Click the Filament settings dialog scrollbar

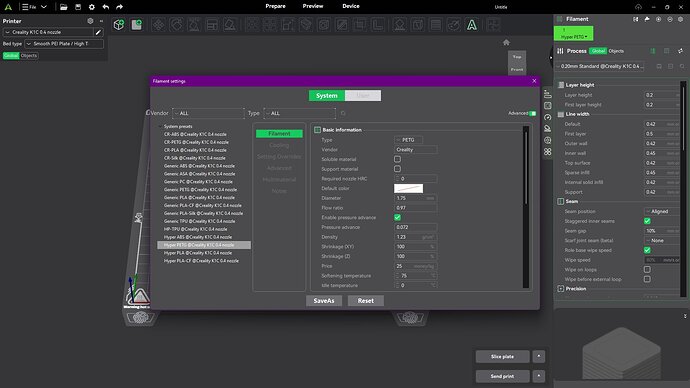tap(526, 167)
